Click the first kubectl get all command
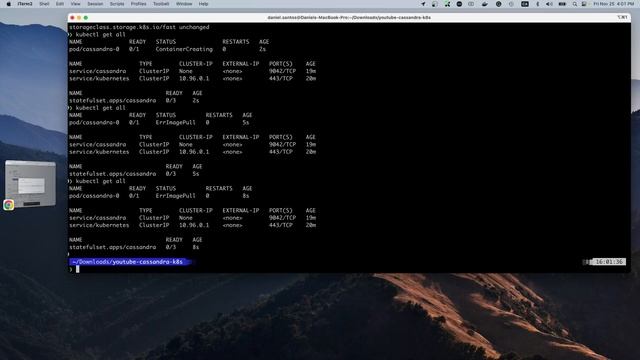Image resolution: width=640 pixels, height=360 pixels. (x=100, y=34)
